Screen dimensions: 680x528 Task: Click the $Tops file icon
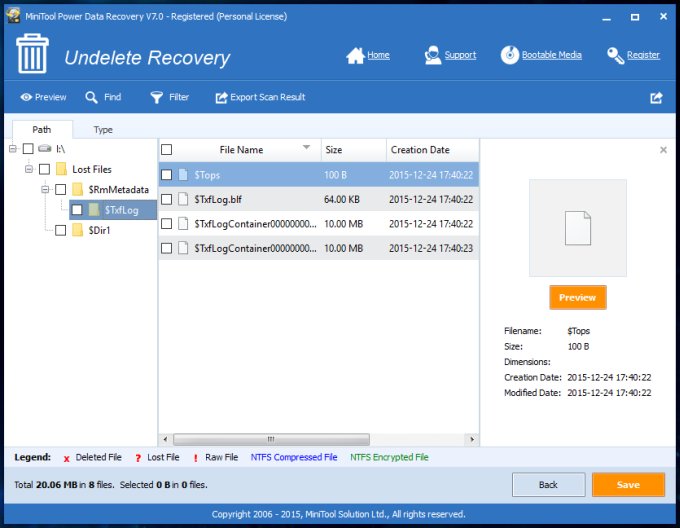pyautogui.click(x=183, y=175)
